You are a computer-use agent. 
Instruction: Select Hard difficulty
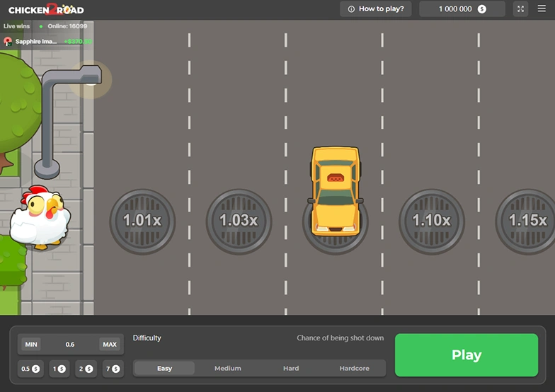291,368
